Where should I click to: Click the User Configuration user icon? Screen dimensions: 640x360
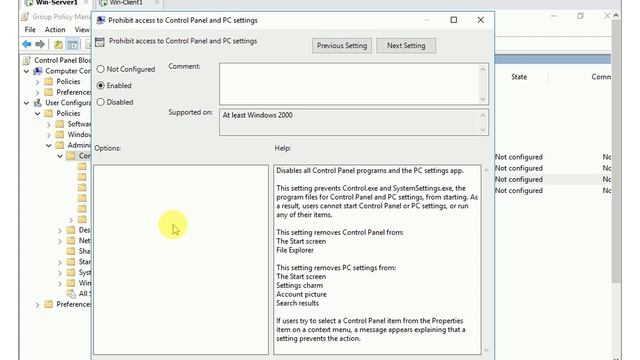[x=38, y=103]
